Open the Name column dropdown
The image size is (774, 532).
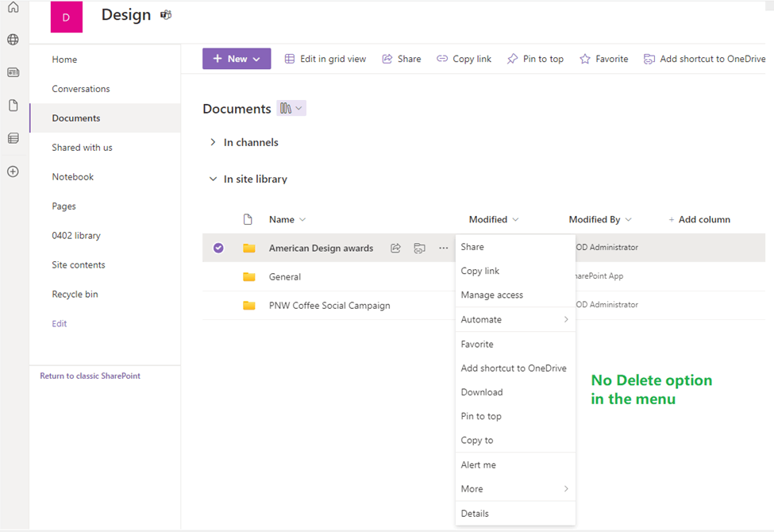pos(302,219)
